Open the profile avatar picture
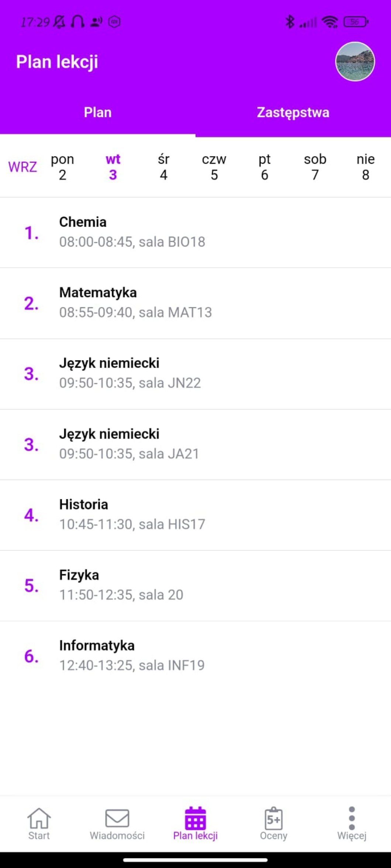 [x=355, y=62]
